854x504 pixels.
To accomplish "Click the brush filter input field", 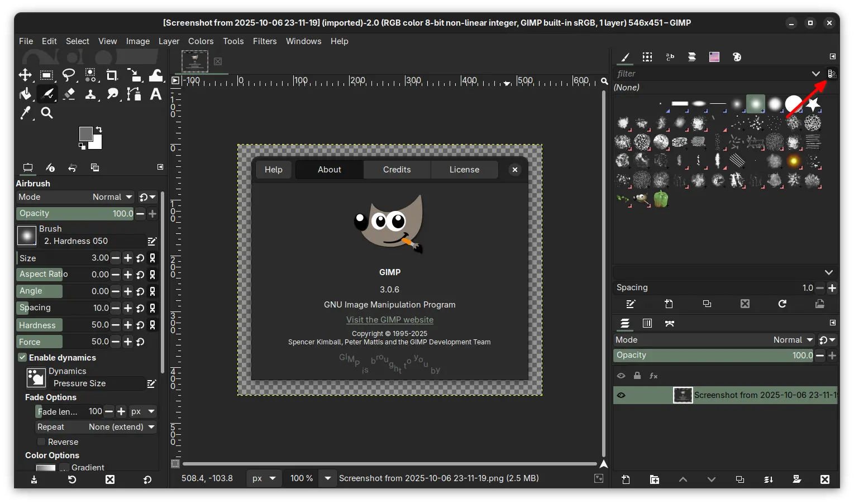I will click(709, 74).
